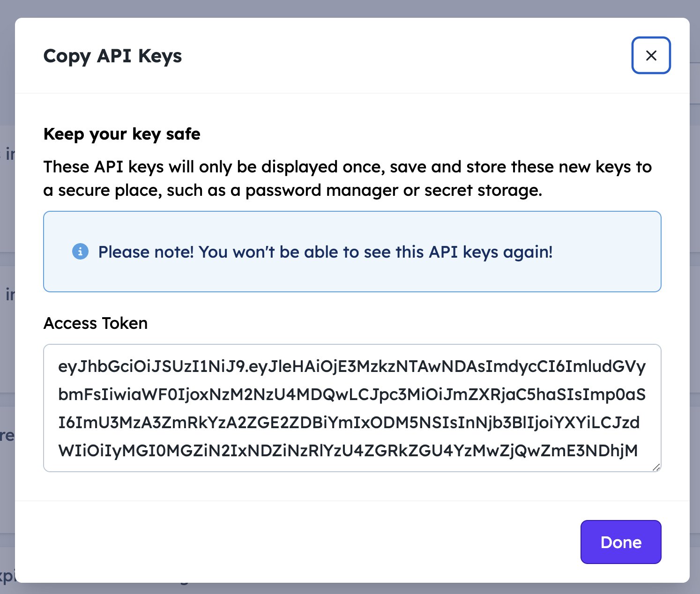Grab the textarea resize handle corner
The width and height of the screenshot is (700, 594).
[x=656, y=467]
